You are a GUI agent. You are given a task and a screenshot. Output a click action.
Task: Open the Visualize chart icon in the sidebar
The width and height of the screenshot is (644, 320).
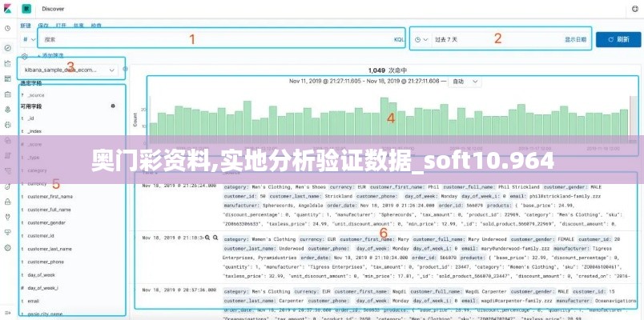[7, 63]
